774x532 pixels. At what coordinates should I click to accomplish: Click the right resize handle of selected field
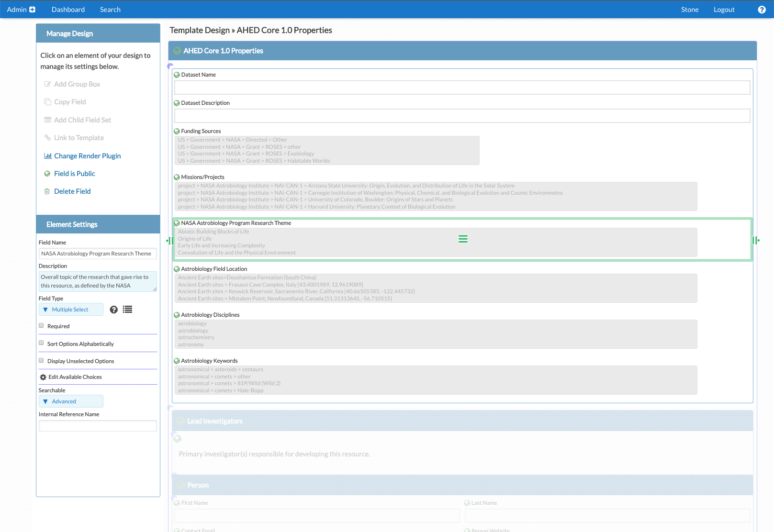[756, 240]
